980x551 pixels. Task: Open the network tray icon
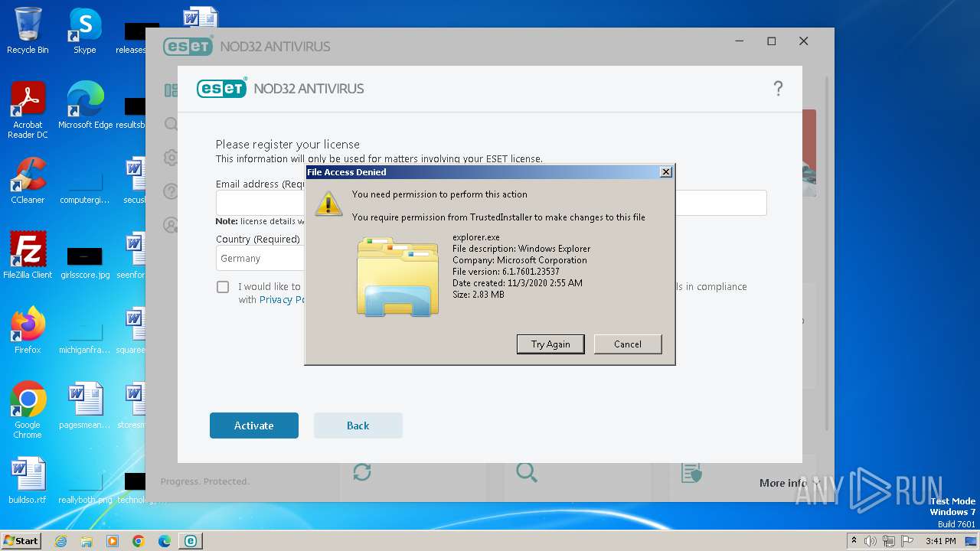[890, 541]
